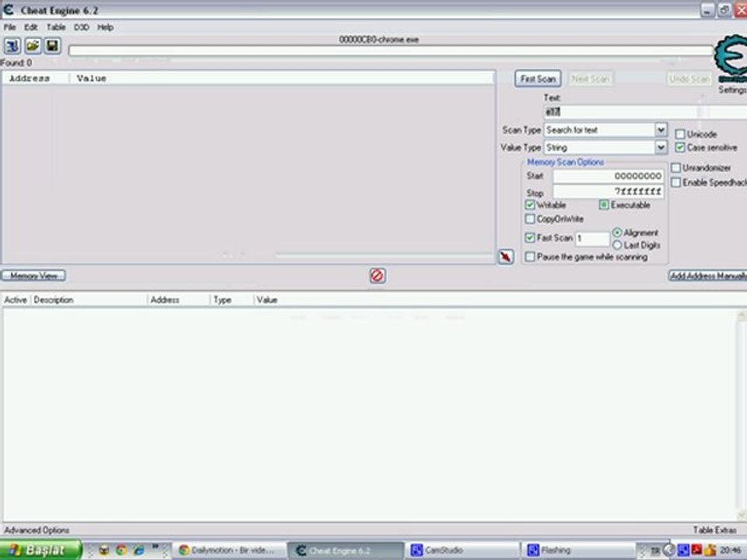Click the Active column header
This screenshot has height=560, width=747.
(16, 300)
